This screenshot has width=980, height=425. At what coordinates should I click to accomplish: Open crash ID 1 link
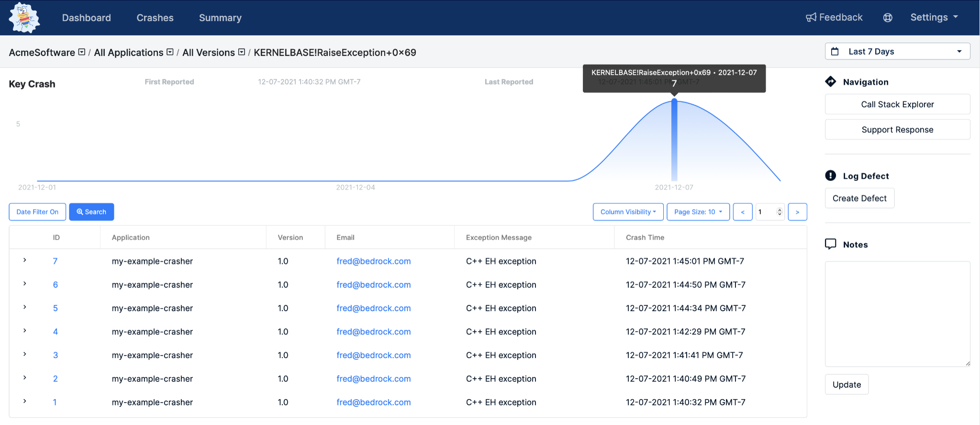[x=55, y=402]
